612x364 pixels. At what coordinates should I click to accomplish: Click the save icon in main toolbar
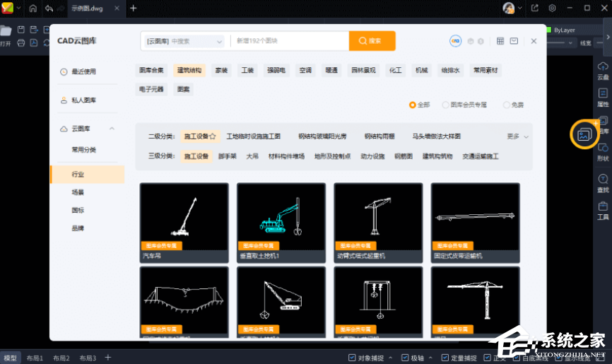coord(21,30)
